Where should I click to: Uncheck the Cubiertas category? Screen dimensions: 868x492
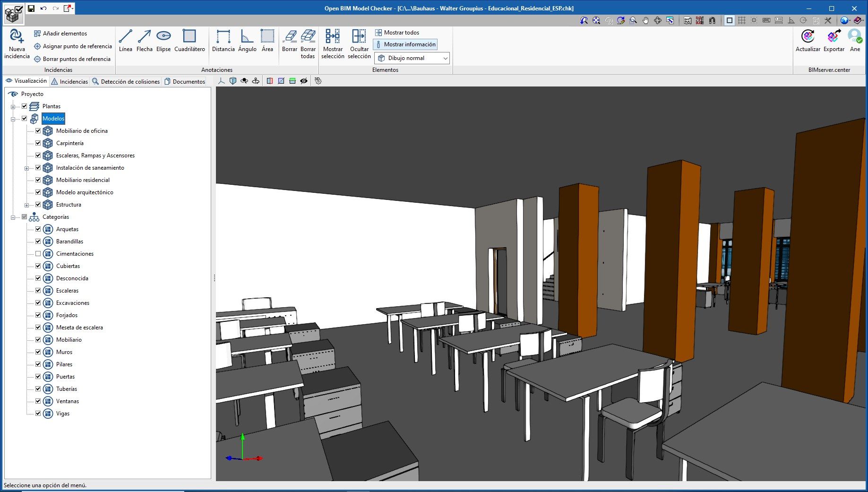coord(38,266)
